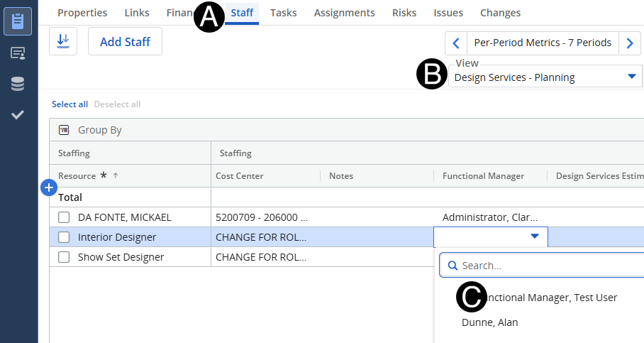Viewport: 644px width, 343px height.
Task: Click the blue plus add row icon
Action: pos(49,187)
